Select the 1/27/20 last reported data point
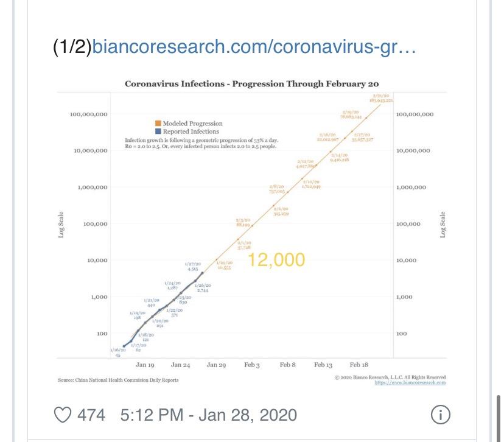 coord(203,273)
